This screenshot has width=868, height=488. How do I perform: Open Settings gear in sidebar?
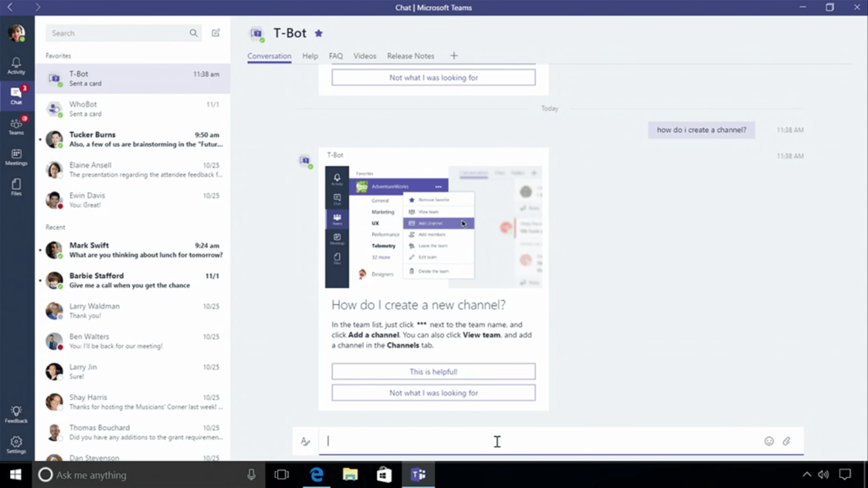17,444
